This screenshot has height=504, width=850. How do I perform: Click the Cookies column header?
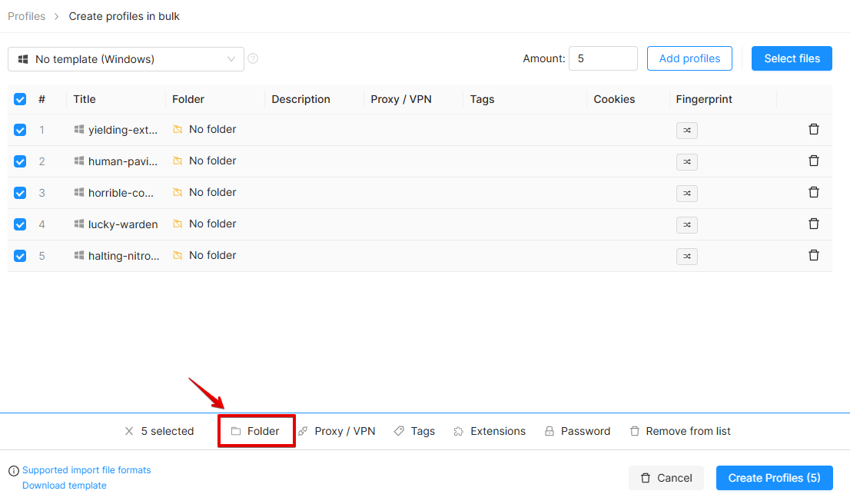click(x=614, y=99)
